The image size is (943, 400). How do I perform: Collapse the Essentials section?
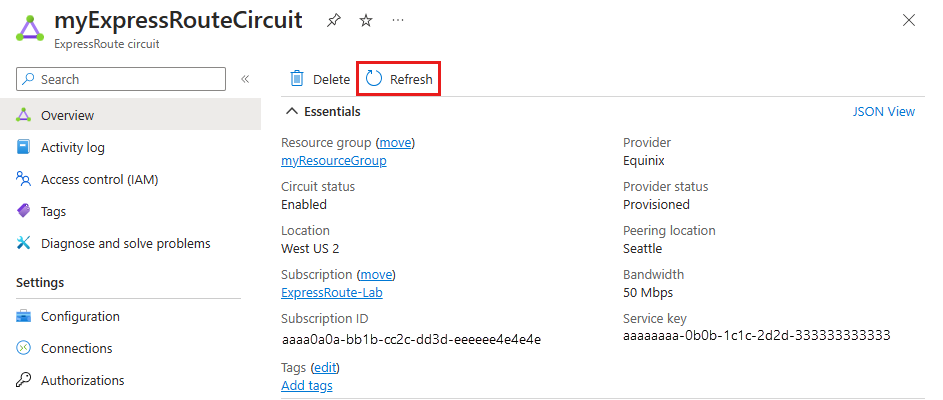[x=292, y=112]
